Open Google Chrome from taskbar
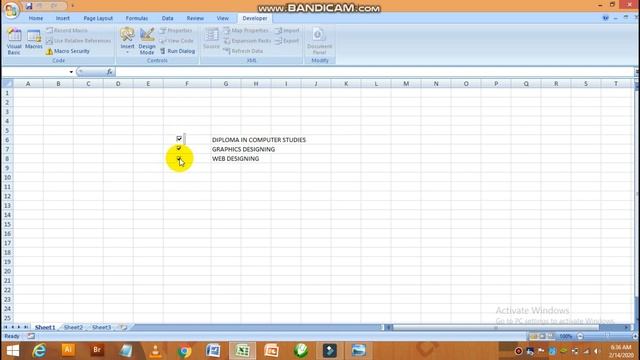This screenshot has width=640, height=360. pos(184,351)
